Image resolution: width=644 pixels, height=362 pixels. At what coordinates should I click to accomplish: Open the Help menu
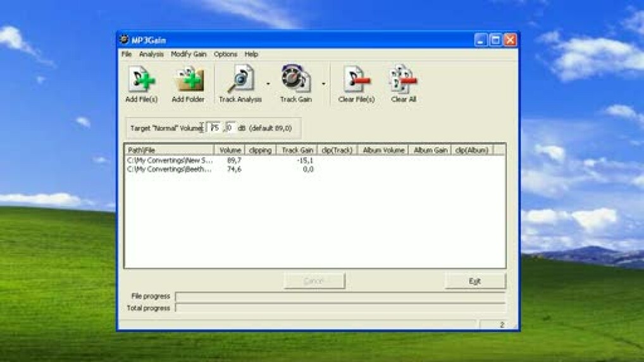(x=251, y=54)
